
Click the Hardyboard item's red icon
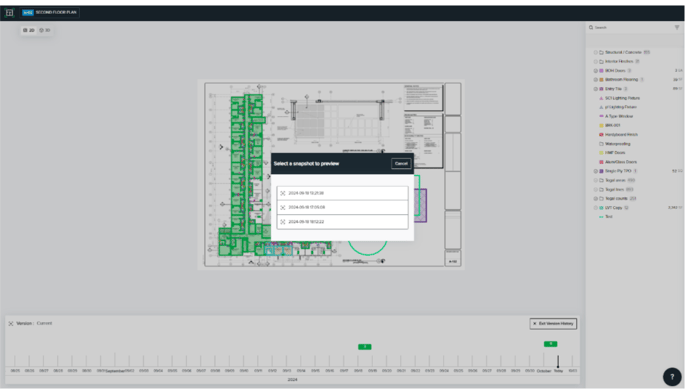coord(601,135)
